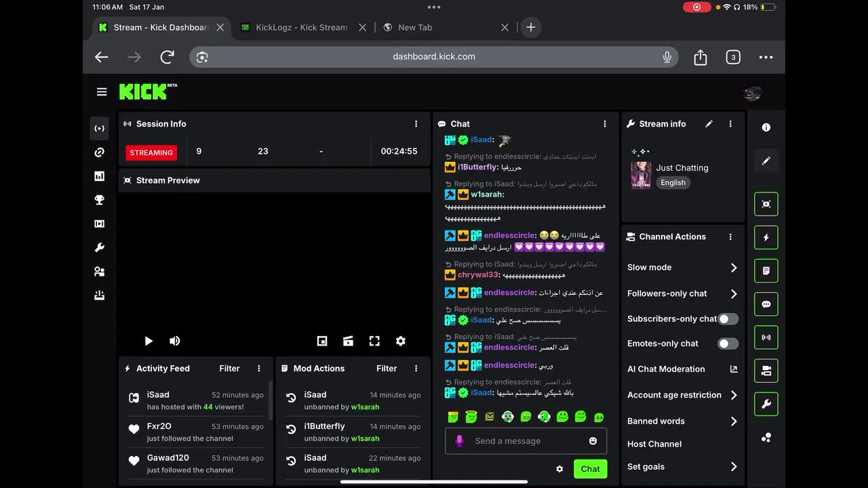Select the English language tag
868x488 pixels.
pyautogui.click(x=673, y=182)
